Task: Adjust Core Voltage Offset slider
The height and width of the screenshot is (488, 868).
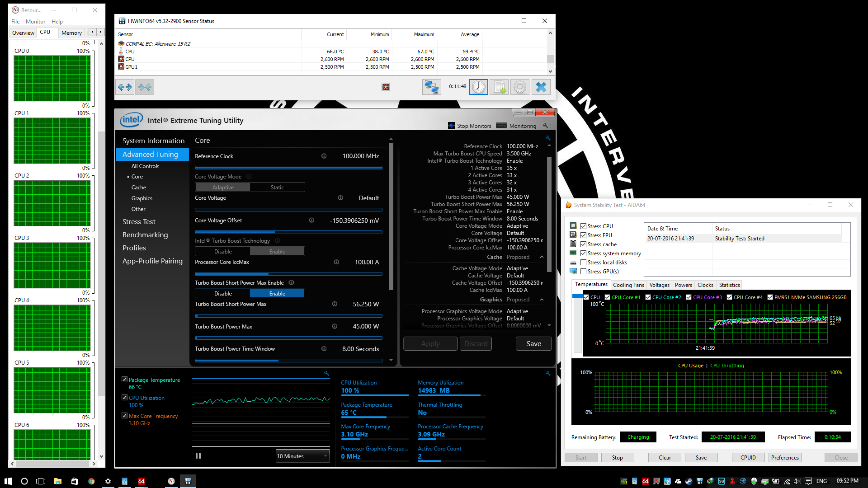Action: 288,232
